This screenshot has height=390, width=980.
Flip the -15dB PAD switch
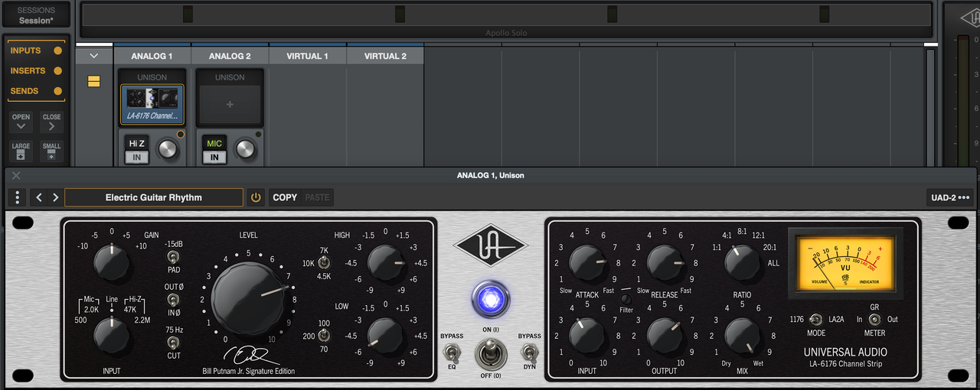[x=173, y=257]
